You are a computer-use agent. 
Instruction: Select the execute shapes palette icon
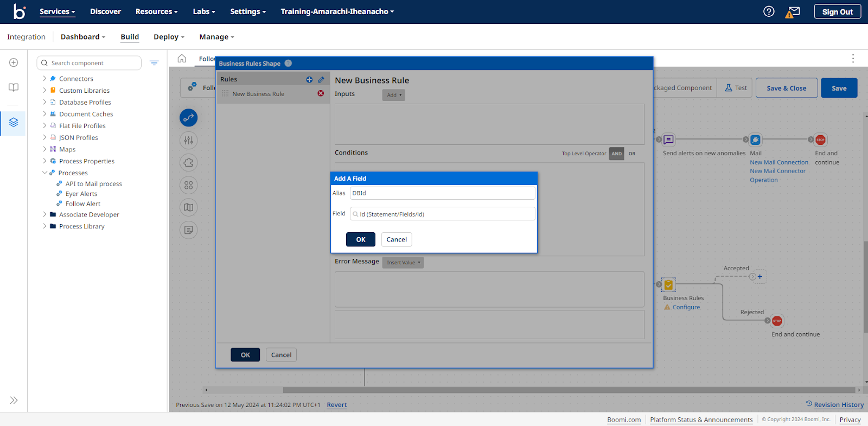tap(188, 117)
